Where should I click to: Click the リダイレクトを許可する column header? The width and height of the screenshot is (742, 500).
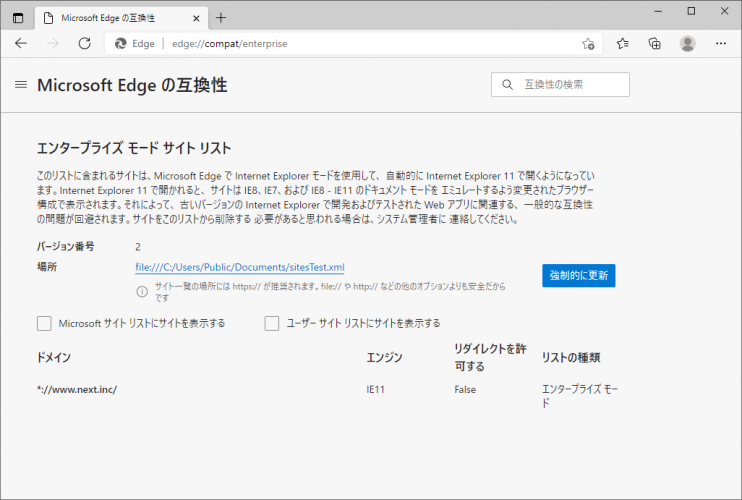(490, 358)
